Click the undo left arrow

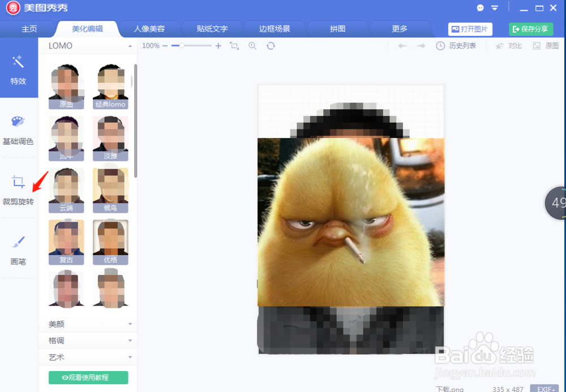(x=402, y=46)
